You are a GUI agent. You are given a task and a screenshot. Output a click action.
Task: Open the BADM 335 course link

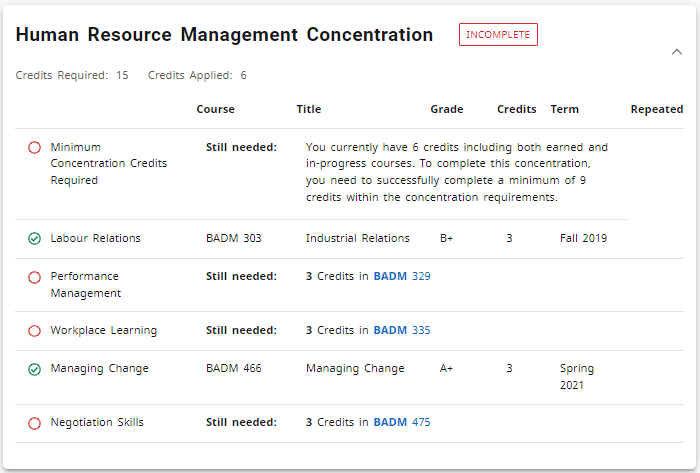[402, 330]
